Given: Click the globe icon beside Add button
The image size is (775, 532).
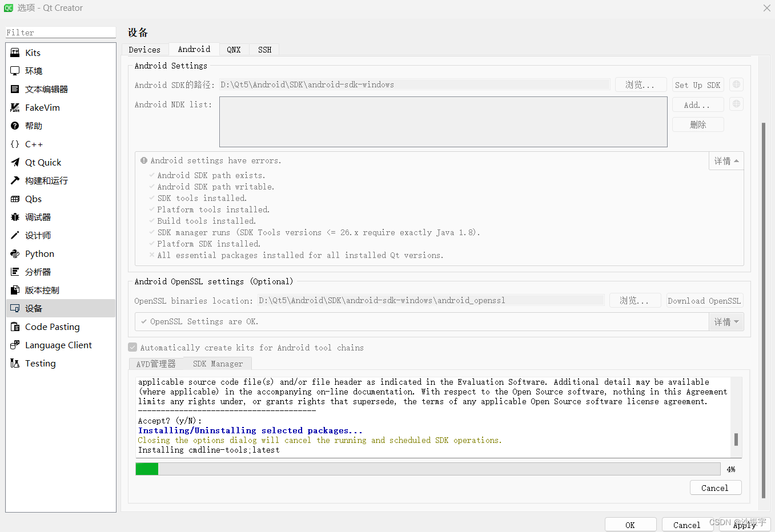Looking at the screenshot, I should point(736,104).
